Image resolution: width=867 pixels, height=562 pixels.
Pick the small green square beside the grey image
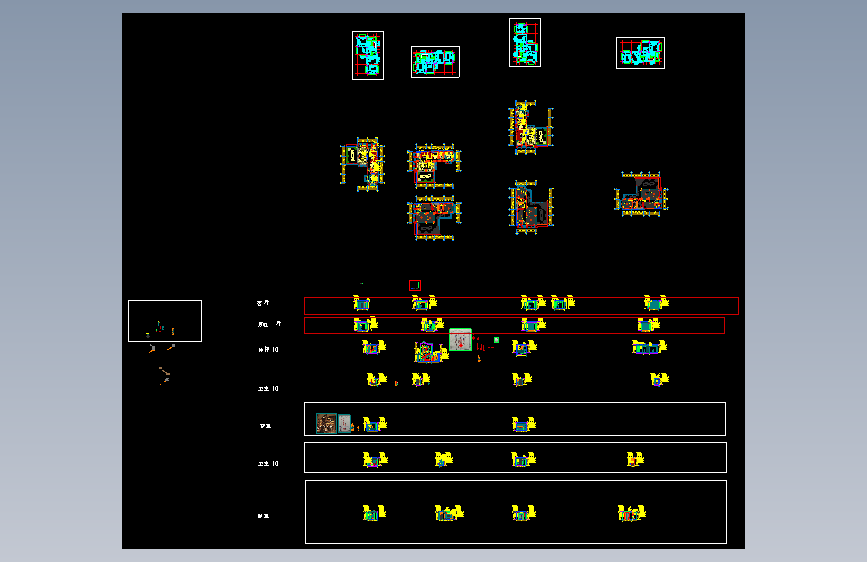click(x=497, y=340)
